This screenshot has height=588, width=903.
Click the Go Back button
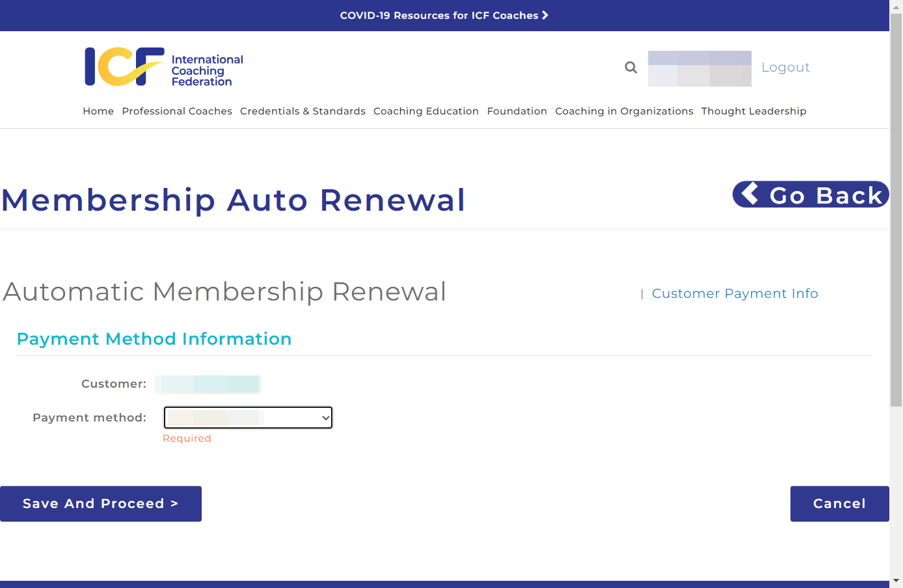[x=811, y=194]
